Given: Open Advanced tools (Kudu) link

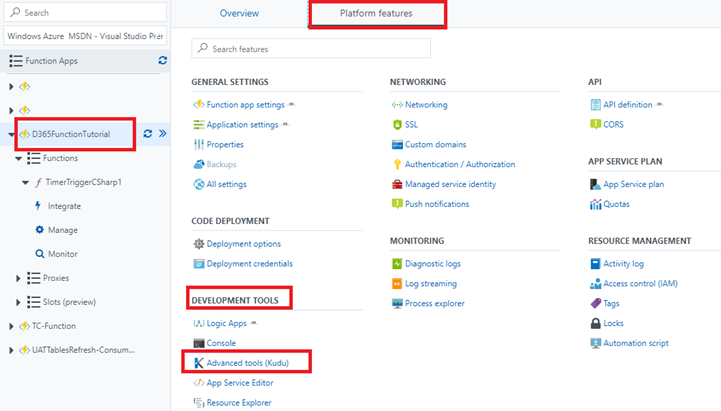Looking at the screenshot, I should coord(246,363).
